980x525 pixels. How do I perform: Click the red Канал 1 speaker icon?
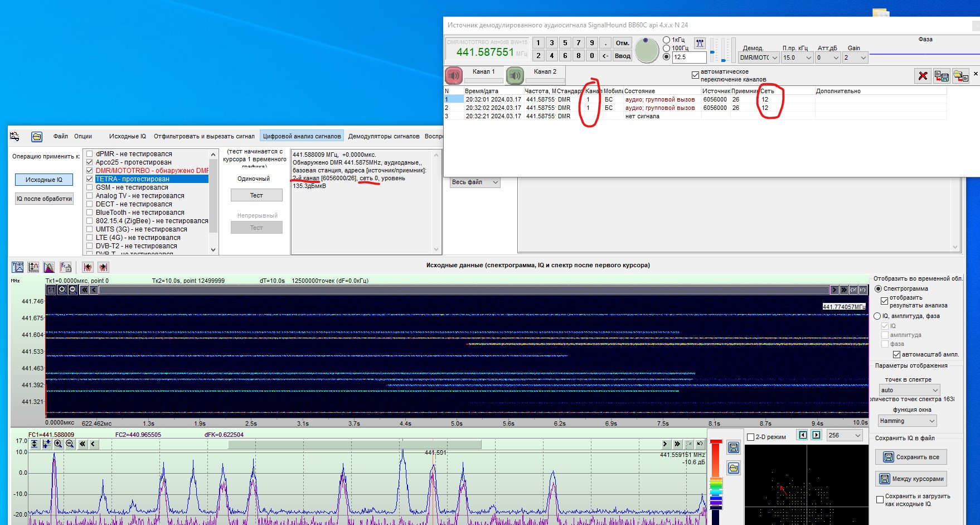[x=454, y=75]
